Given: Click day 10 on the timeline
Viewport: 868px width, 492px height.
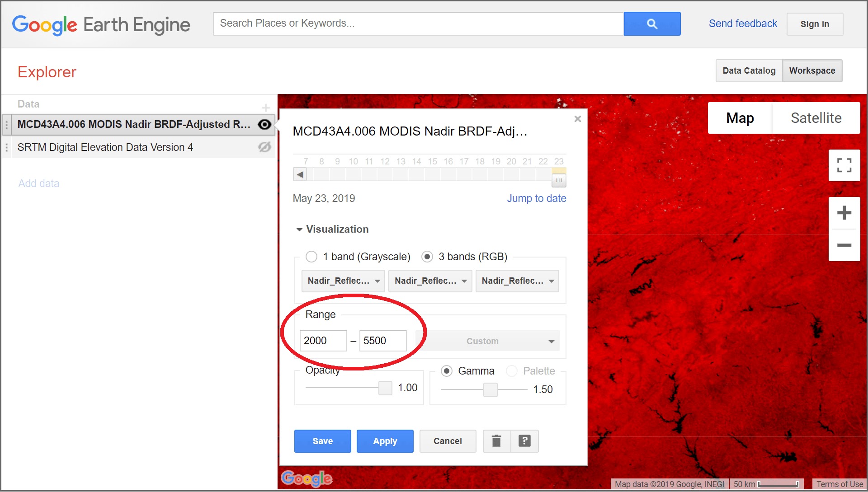Looking at the screenshot, I should point(353,162).
